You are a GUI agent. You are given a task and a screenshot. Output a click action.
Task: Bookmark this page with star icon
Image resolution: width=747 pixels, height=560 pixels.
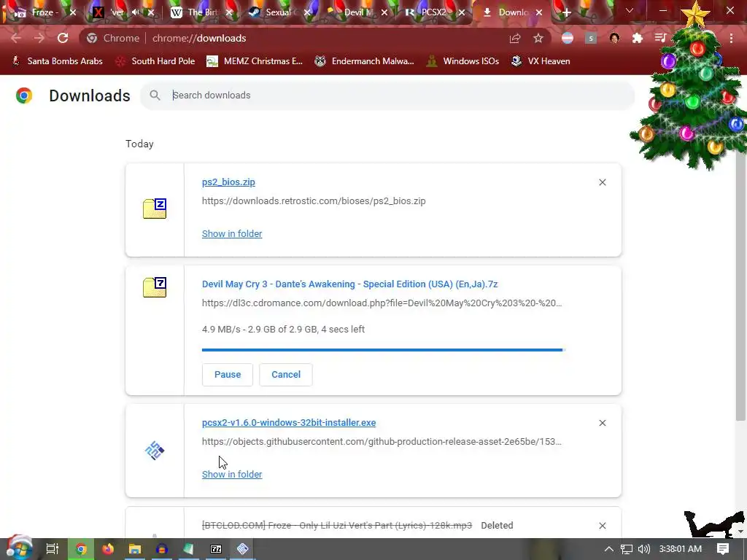pyautogui.click(x=538, y=38)
